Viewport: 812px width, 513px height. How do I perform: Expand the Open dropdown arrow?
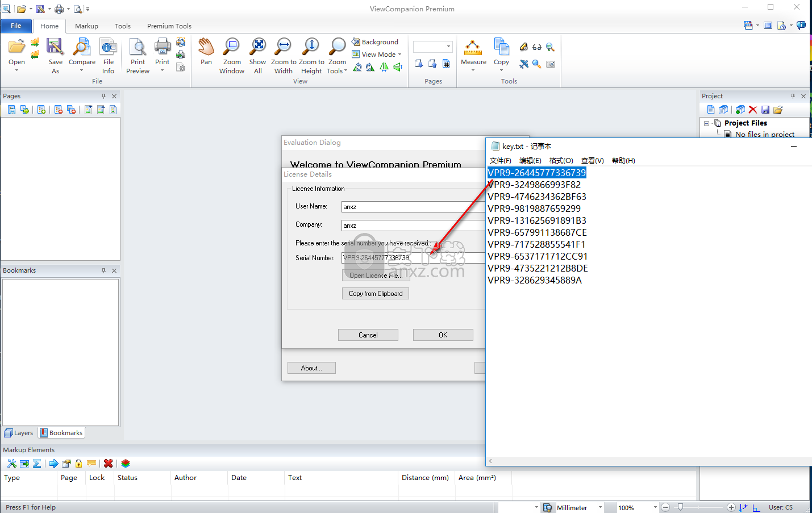click(16, 70)
